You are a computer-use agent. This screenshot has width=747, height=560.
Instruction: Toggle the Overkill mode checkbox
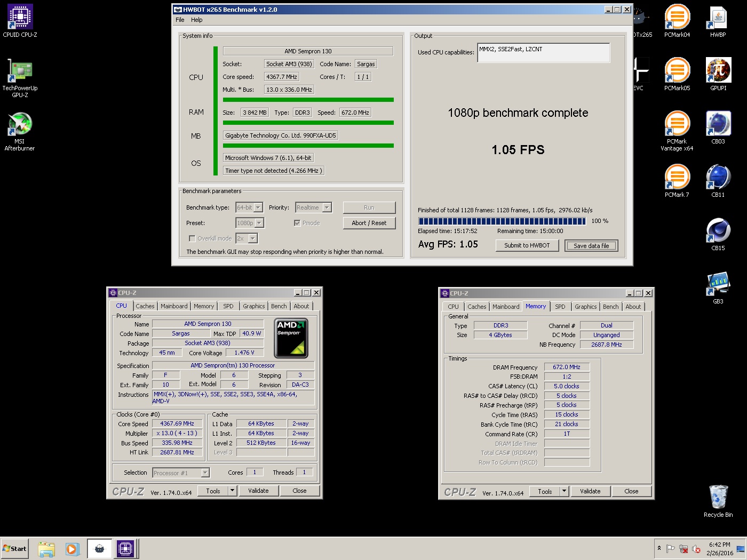(192, 238)
